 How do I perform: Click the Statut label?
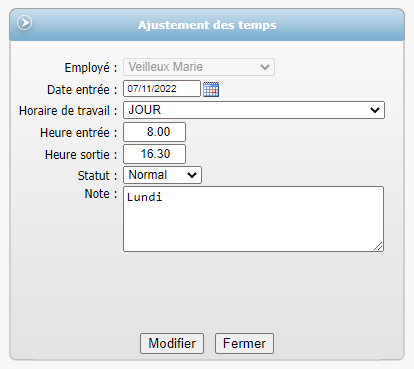pyautogui.click(x=97, y=176)
